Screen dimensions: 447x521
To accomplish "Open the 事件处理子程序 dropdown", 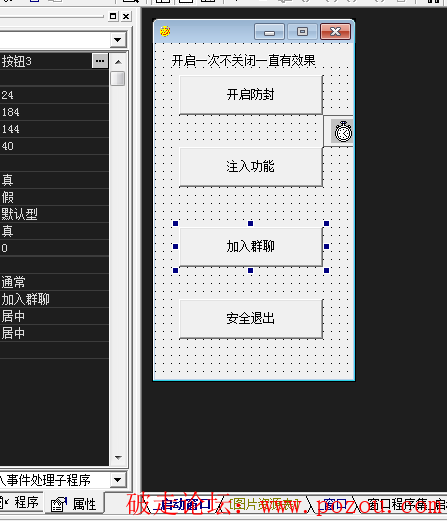I will click(117, 480).
